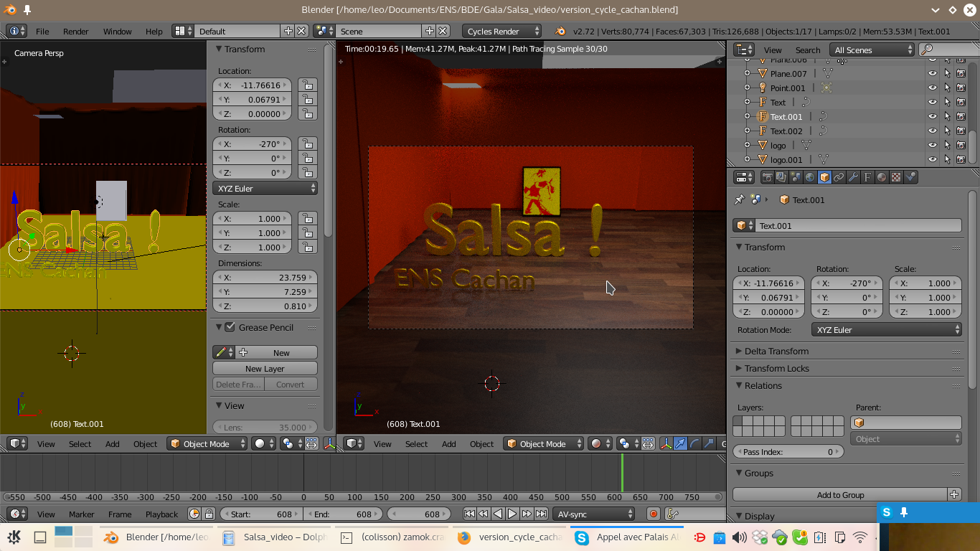The height and width of the screenshot is (551, 980).
Task: Open the KDE application launcher
Action: [x=14, y=537]
